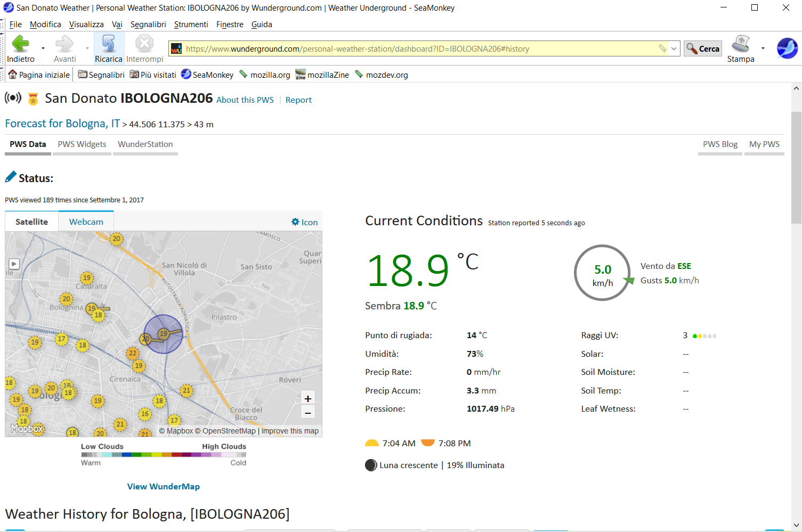
Task: Switch to WunderStation tab
Action: pyautogui.click(x=145, y=144)
